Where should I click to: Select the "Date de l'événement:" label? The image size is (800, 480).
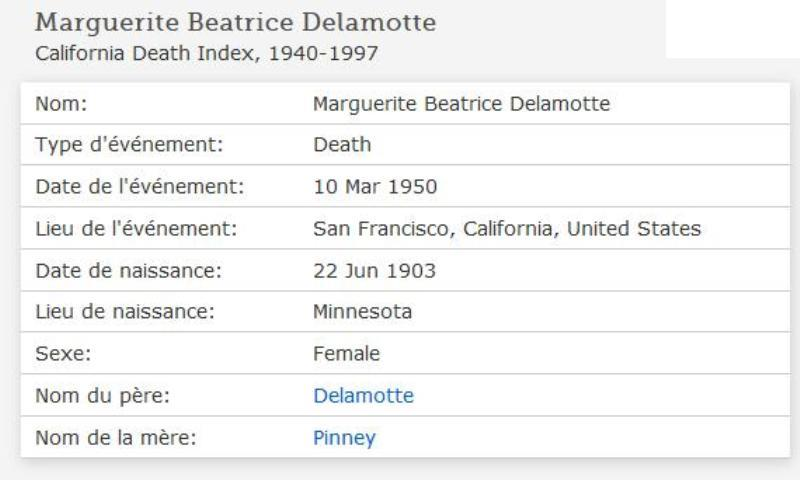(x=140, y=187)
